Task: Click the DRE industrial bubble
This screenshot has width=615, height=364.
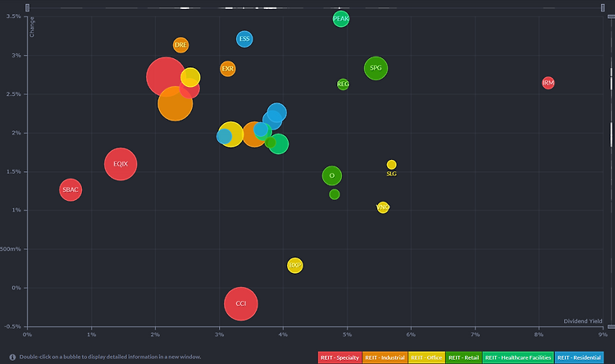Action: pos(180,45)
